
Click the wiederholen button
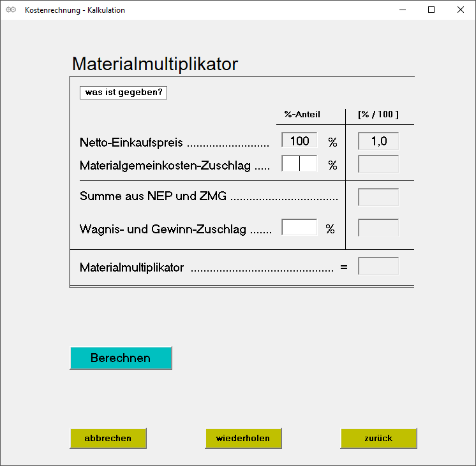243,439
